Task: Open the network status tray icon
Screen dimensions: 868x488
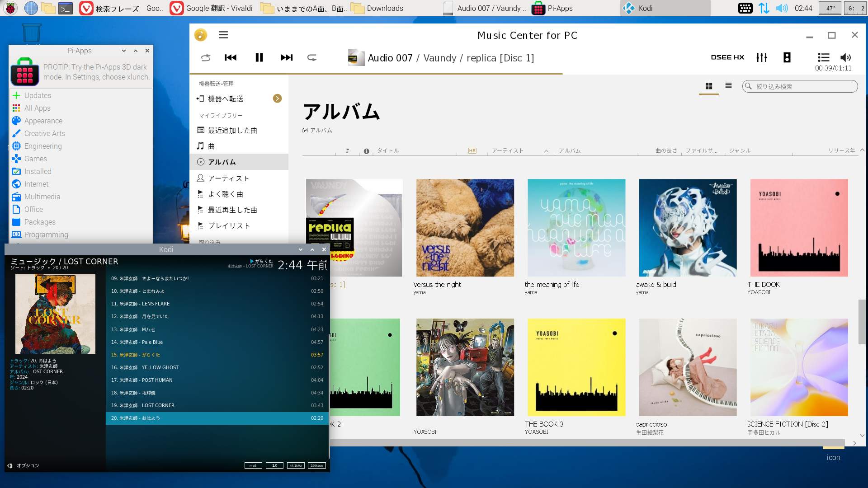Action: coord(764,8)
